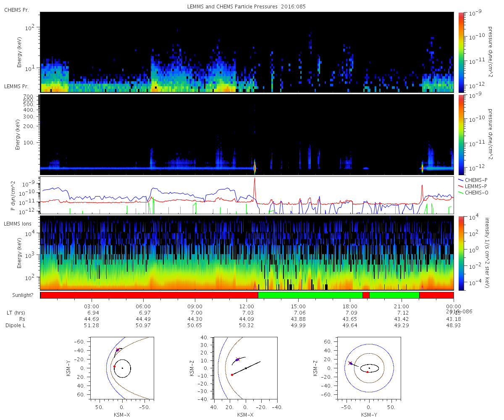Click the CHEMS-O green legend entry
Viewport: 504px width, 420px height.
(x=476, y=192)
